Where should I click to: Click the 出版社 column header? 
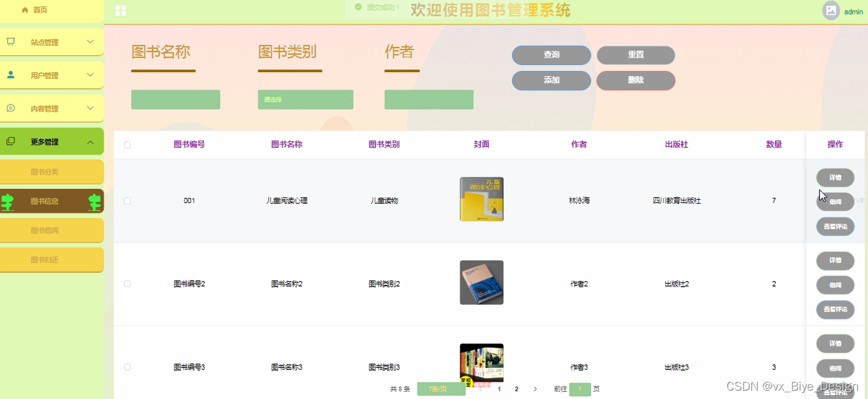pyautogui.click(x=677, y=144)
